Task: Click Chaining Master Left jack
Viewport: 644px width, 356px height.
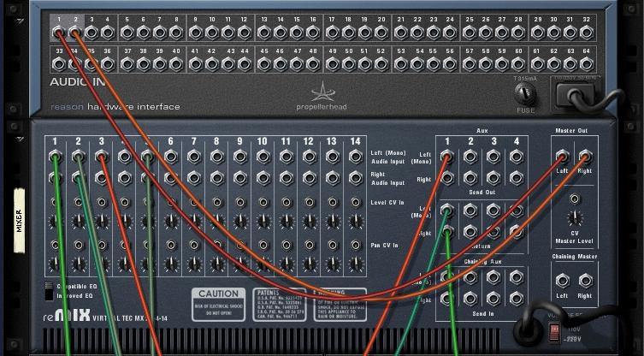Action: [x=562, y=281]
